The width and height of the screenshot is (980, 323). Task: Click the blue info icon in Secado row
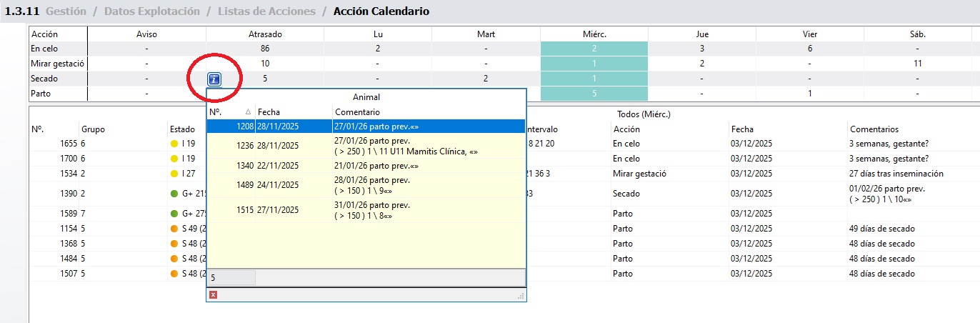pos(214,79)
